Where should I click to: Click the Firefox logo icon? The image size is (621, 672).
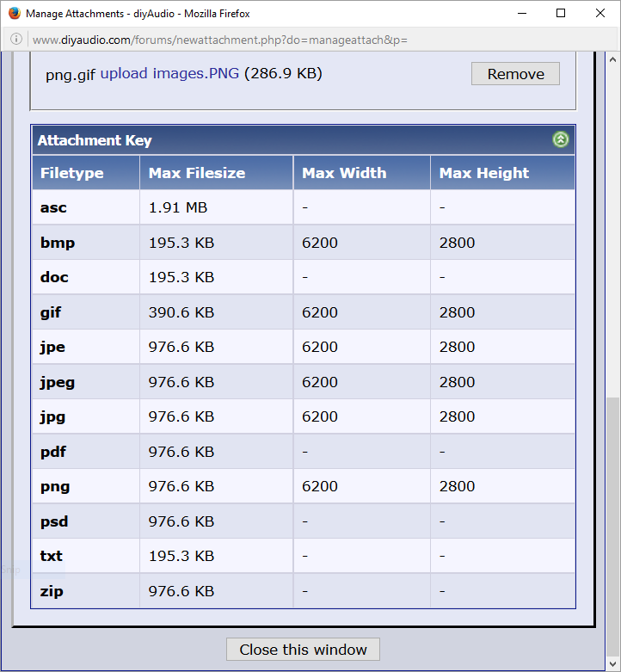point(14,13)
